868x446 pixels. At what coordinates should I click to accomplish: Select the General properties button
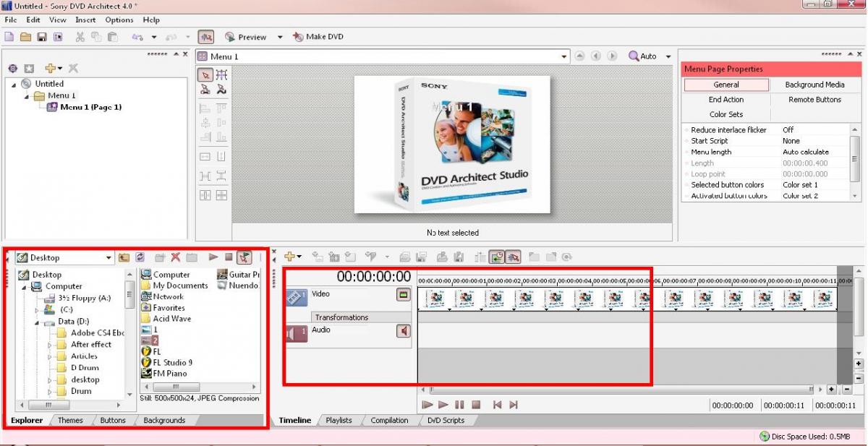click(726, 85)
